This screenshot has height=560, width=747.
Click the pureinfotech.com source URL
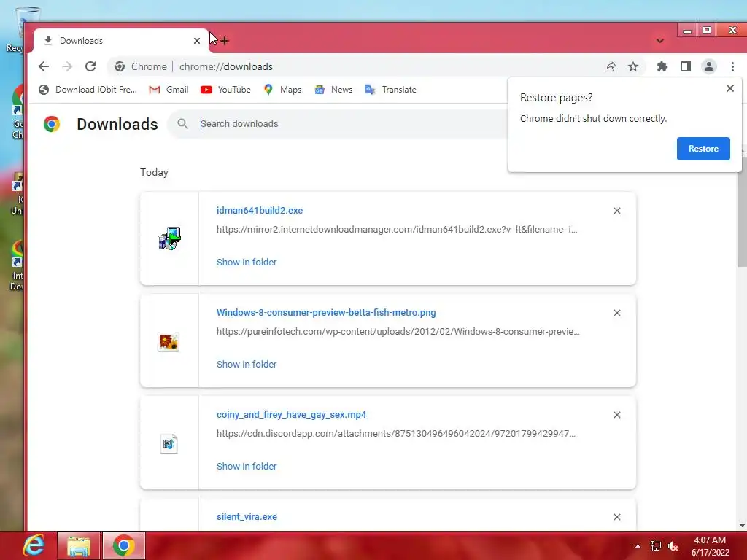pyautogui.click(x=398, y=332)
